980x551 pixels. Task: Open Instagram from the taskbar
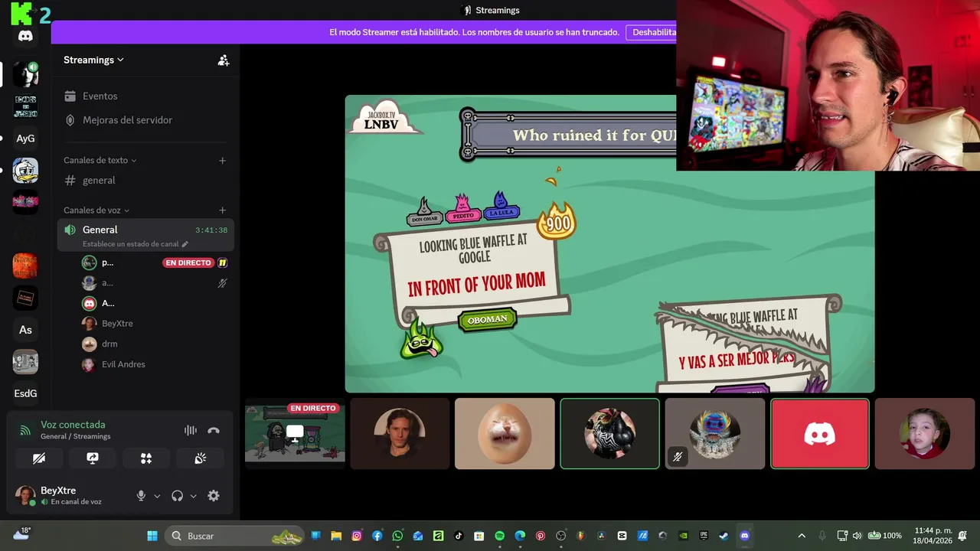357,536
